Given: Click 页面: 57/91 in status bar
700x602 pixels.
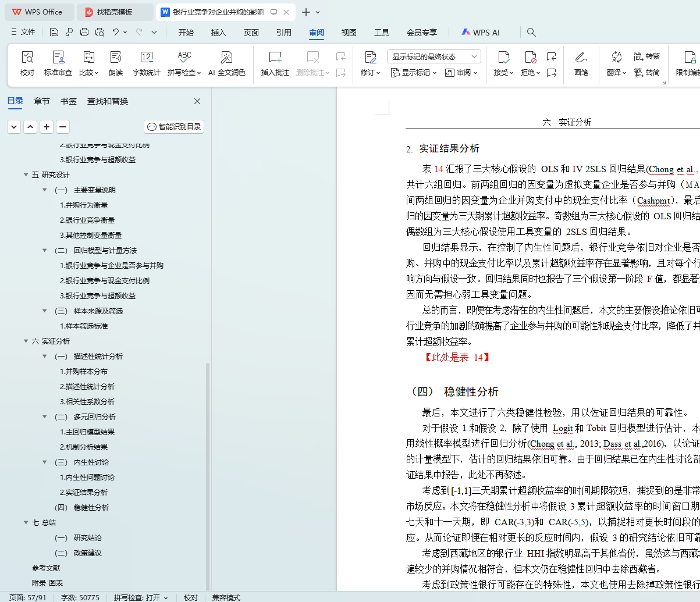Looking at the screenshot, I should [x=28, y=597].
